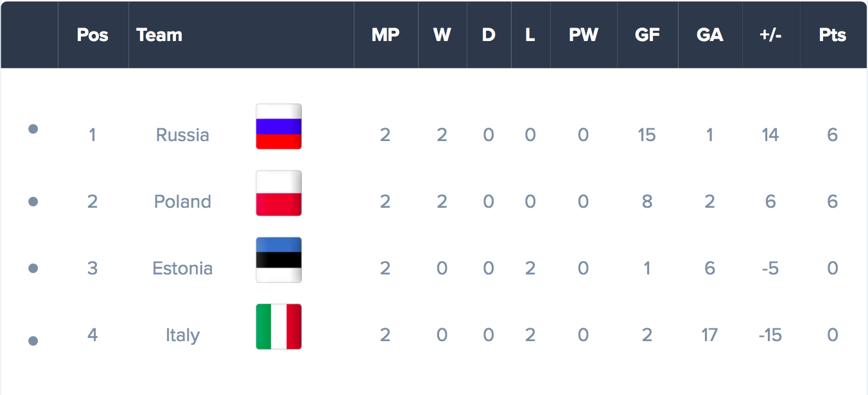Open the Russia team link
868x395 pixels.
point(182,135)
